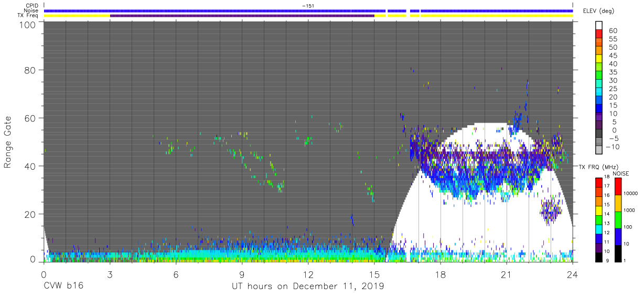Select the white top segment of ELEV colorbar
Viewport: 644px width, 297px height.
(x=599, y=25)
